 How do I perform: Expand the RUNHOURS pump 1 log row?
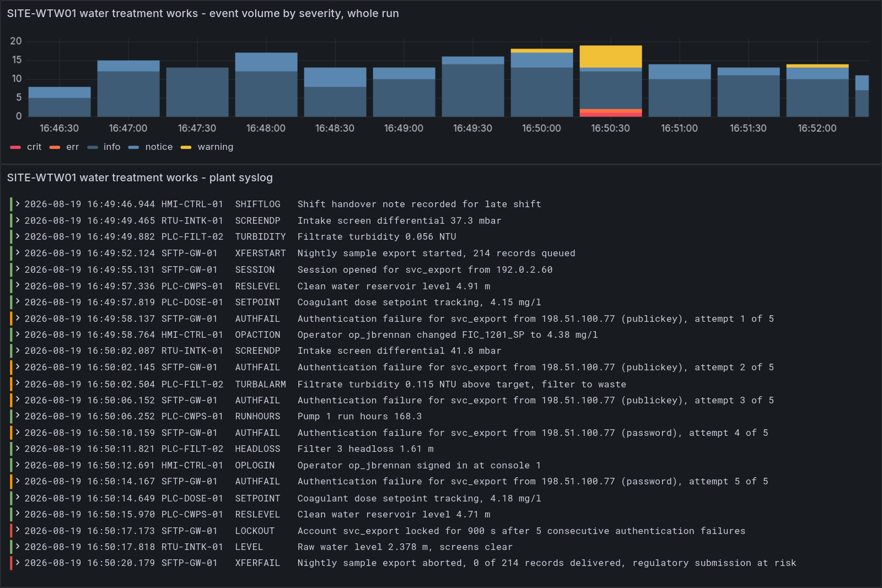tap(18, 416)
